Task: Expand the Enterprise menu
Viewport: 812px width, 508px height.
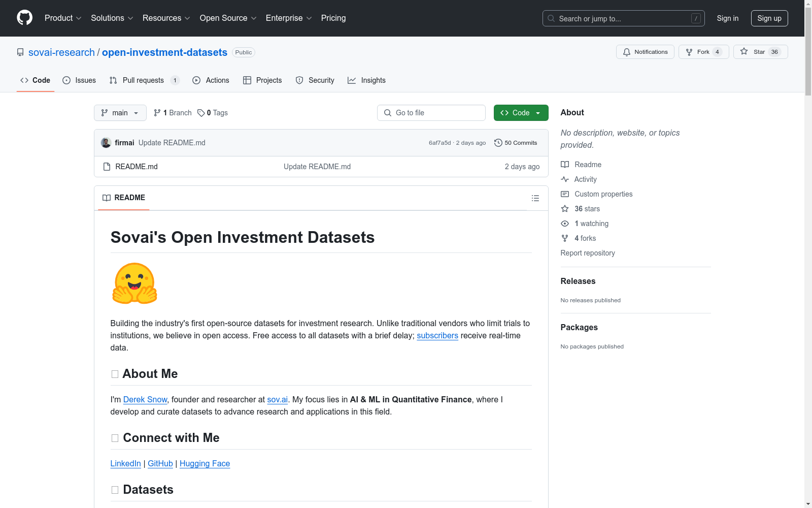Action: pos(289,18)
